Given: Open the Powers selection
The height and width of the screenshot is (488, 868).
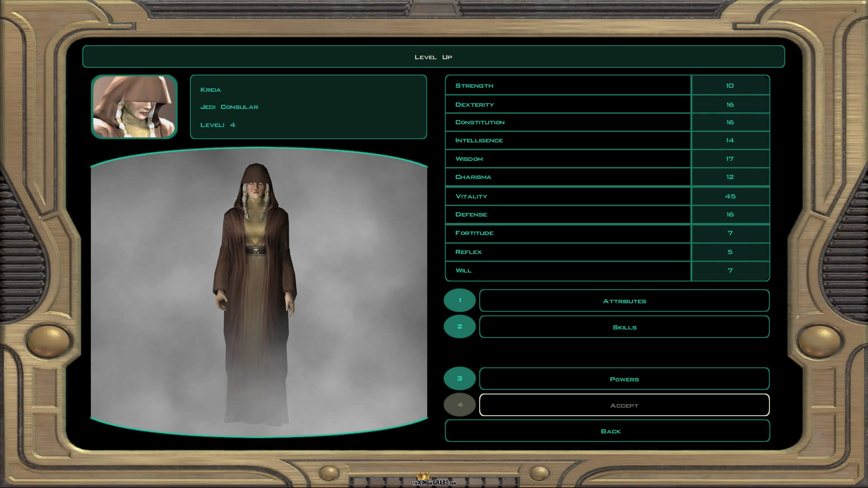Looking at the screenshot, I should pyautogui.click(x=624, y=379).
